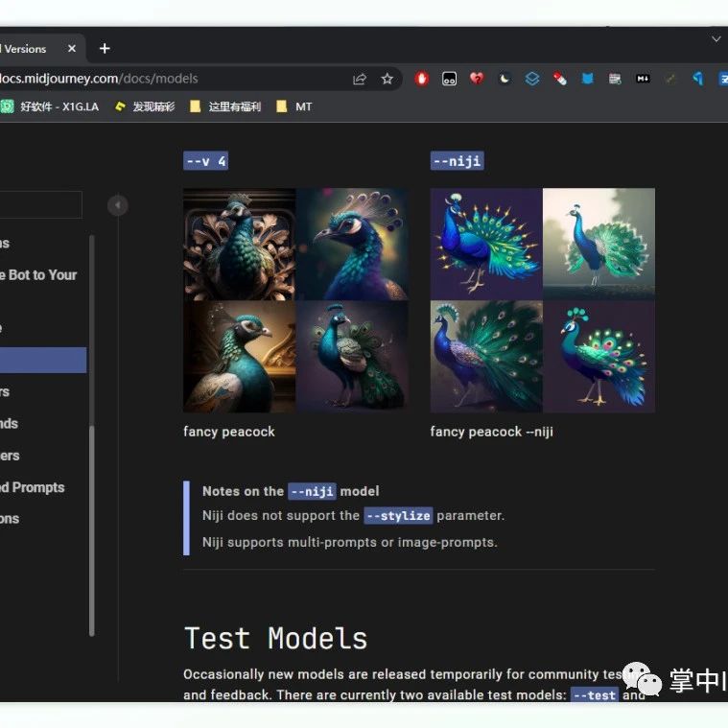This screenshot has height=728, width=728.
Task: Click the yellow 发现精彩 bookmark favicon
Action: pyautogui.click(x=120, y=106)
